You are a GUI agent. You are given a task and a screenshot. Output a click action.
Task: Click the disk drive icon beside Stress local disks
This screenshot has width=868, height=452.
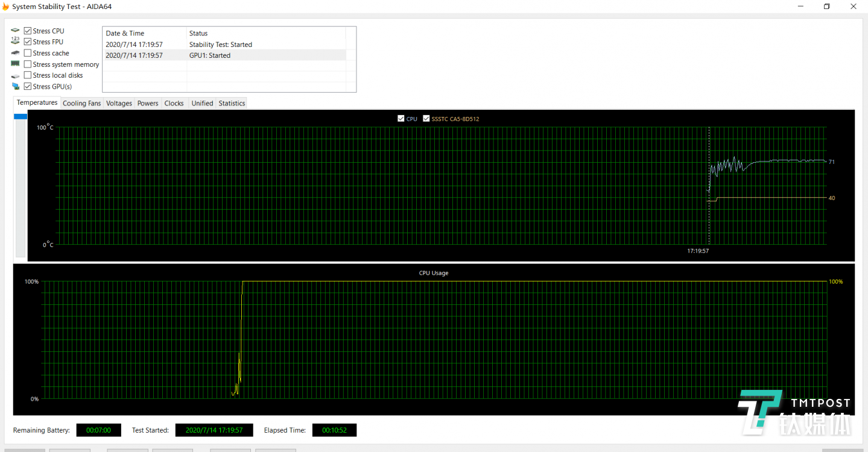click(15, 75)
